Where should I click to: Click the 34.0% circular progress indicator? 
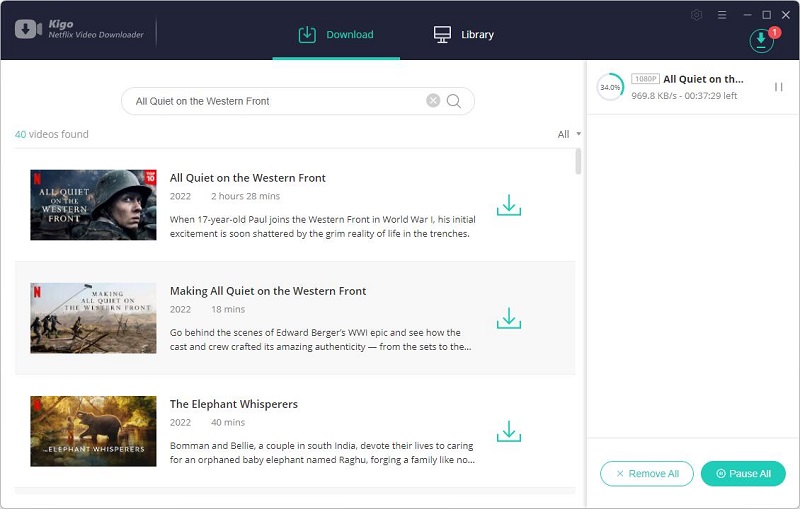coord(610,87)
